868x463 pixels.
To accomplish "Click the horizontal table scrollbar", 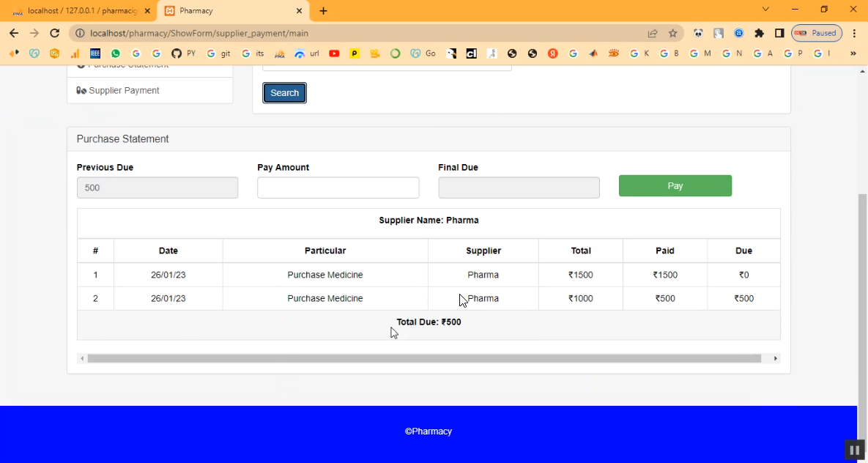I will pos(424,358).
